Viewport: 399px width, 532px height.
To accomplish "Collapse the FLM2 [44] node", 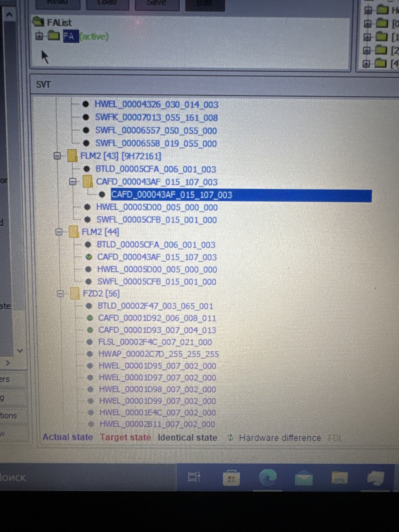I will coord(59,232).
